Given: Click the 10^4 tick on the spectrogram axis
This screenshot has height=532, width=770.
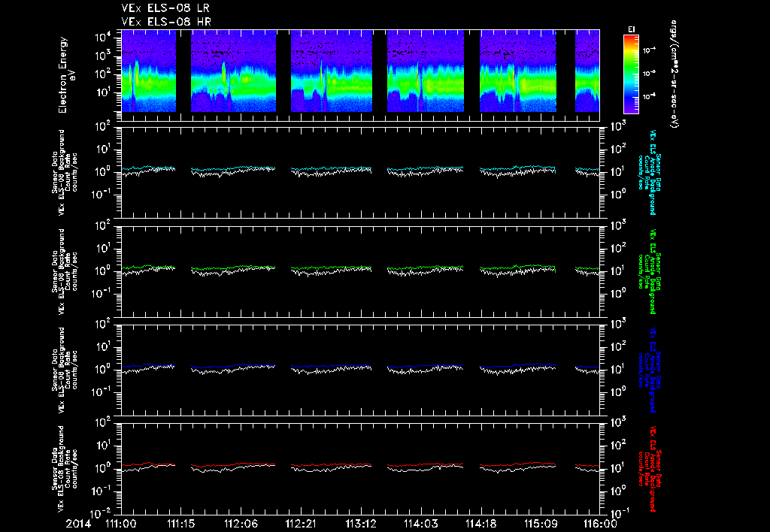Looking at the screenshot, I should 104,38.
